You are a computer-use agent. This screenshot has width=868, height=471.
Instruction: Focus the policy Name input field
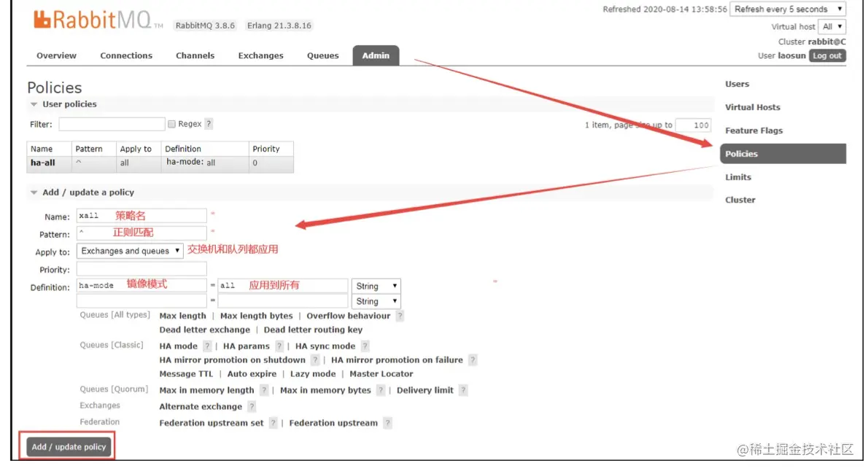[142, 215]
